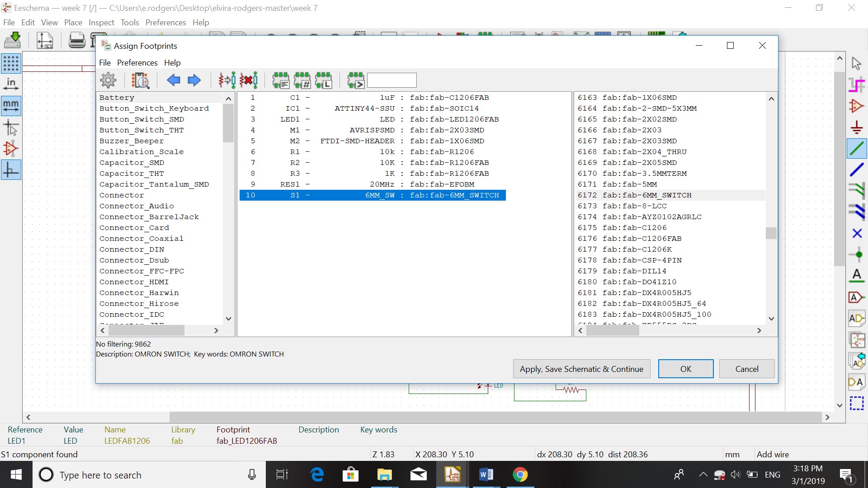Open the Inspect menu in Eeschema
The width and height of the screenshot is (868, 488).
click(x=101, y=23)
